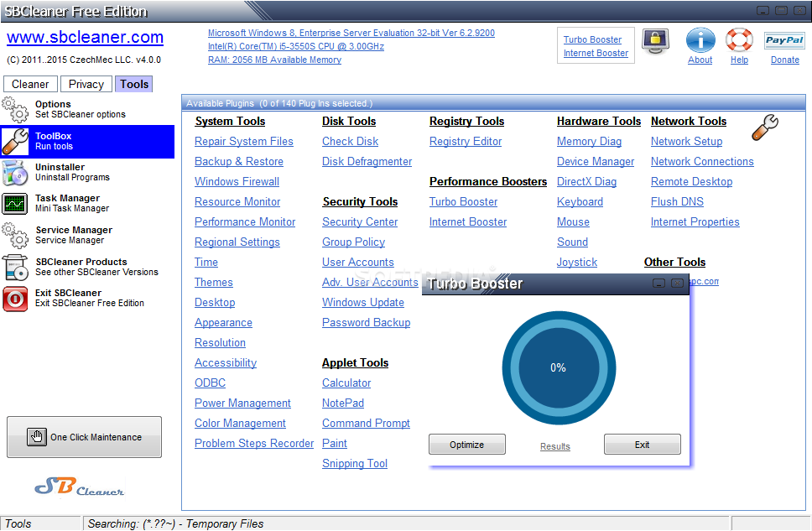Click RAM Available Memory link
This screenshot has height=531, width=812.
tap(274, 60)
